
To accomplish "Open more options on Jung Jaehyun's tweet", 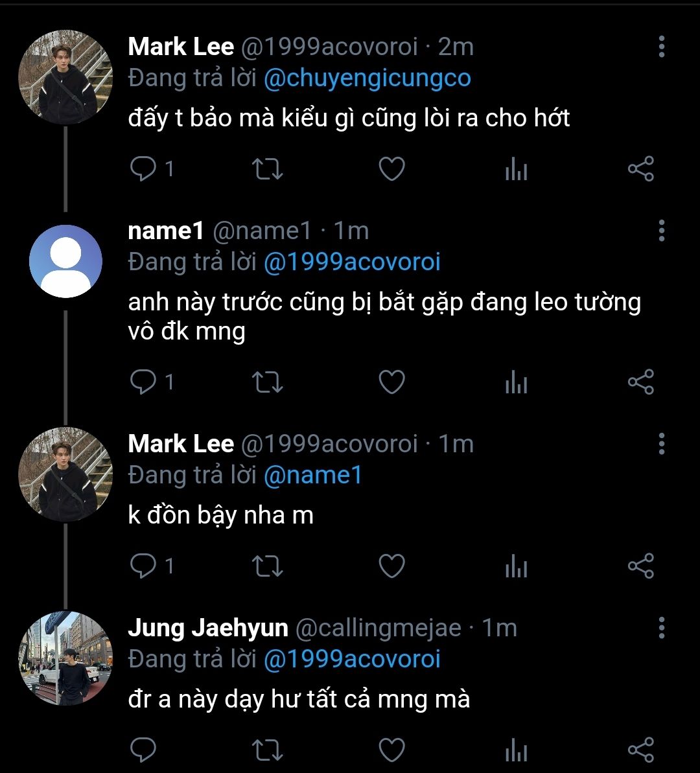I will coord(661,628).
